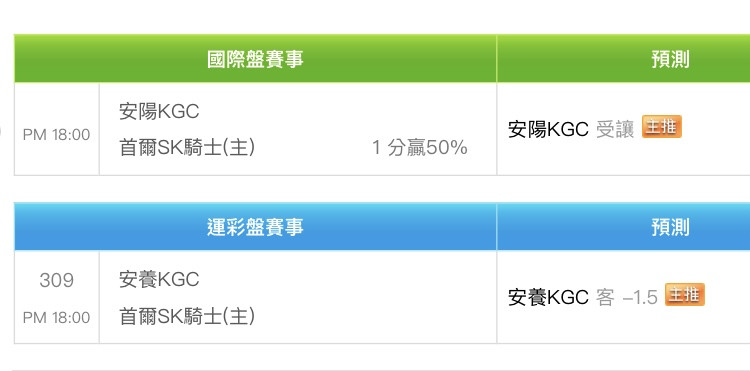Open 首爾SK騎士(主) in international match row
Screen dimensions: 750x371
(x=187, y=148)
